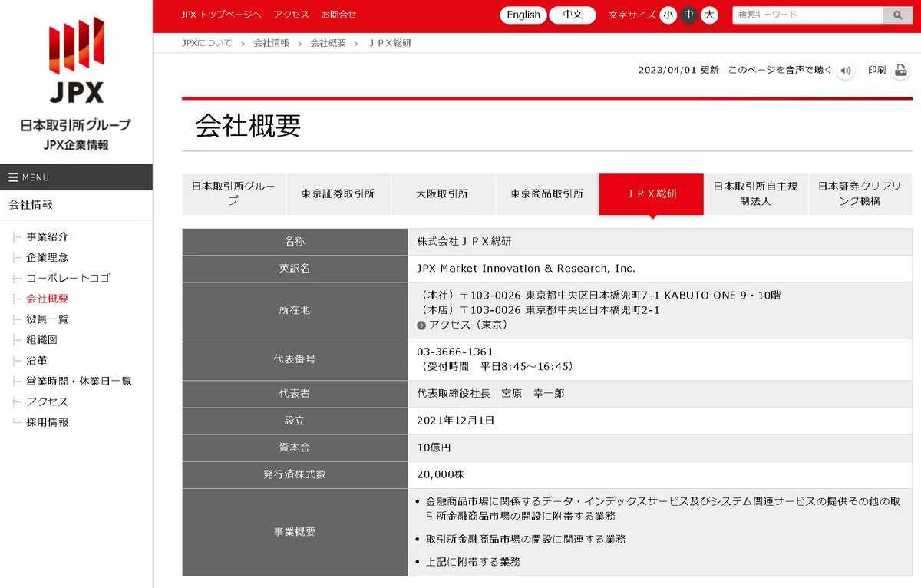Viewport: 921px width, 588px height.
Task: Select the 東京商品取引所 tab
Action: point(546,194)
